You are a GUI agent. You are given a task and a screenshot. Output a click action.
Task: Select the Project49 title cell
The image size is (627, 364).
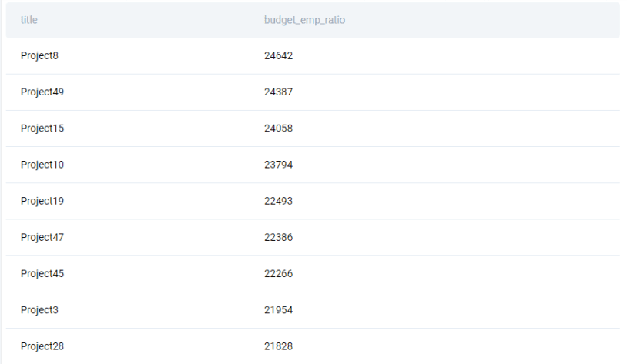(x=42, y=92)
